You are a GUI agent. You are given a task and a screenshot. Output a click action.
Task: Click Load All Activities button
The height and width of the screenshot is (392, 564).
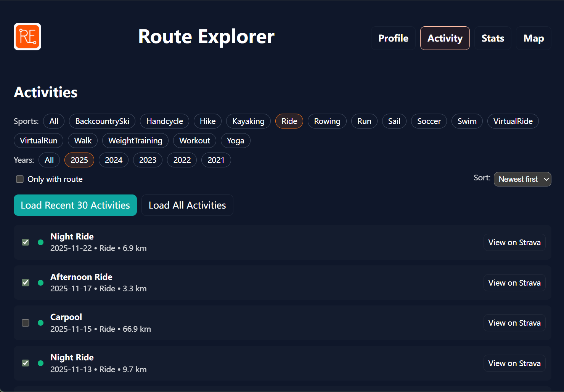point(187,205)
